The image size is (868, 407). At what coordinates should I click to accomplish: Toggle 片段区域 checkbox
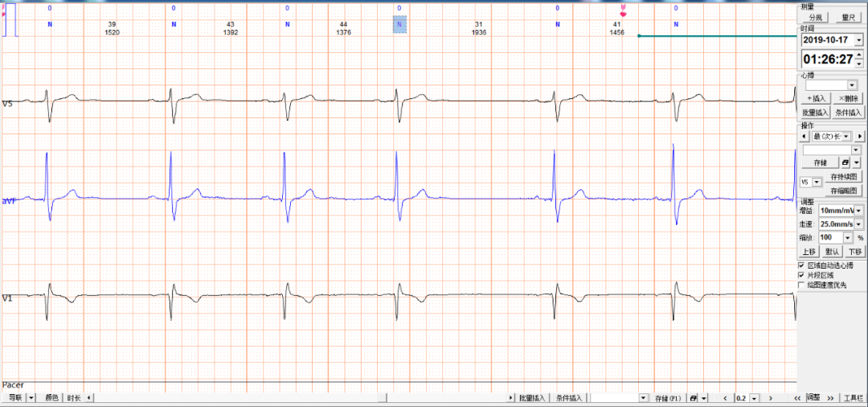(801, 275)
